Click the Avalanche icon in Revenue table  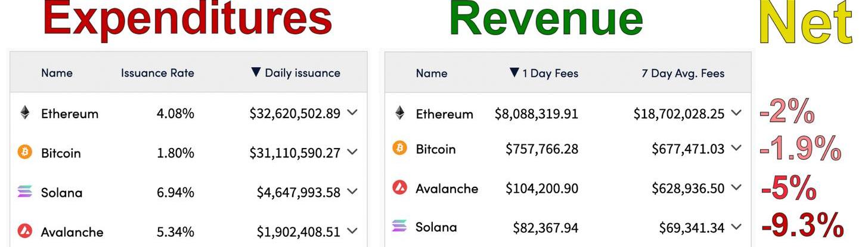399,188
